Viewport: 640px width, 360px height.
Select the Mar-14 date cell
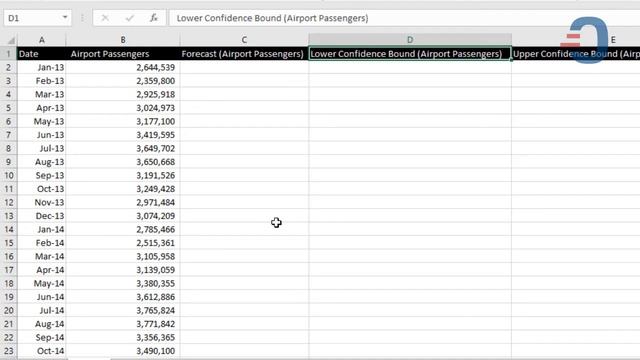(41, 256)
